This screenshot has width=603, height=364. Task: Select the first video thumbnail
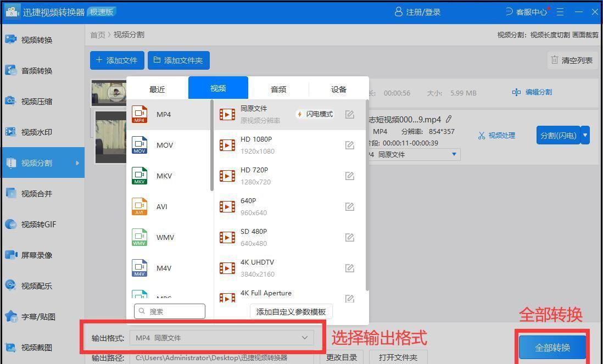[x=109, y=93]
